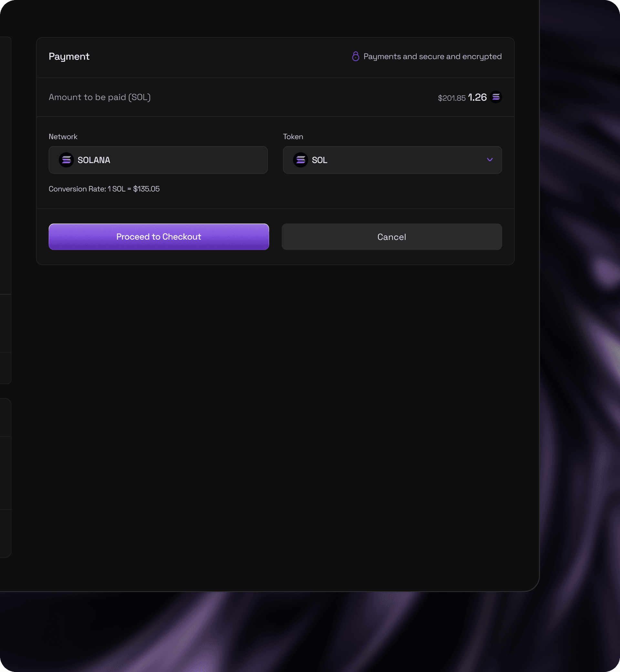Expand Token dropdown using chevron arrow
620x672 pixels.
click(490, 160)
